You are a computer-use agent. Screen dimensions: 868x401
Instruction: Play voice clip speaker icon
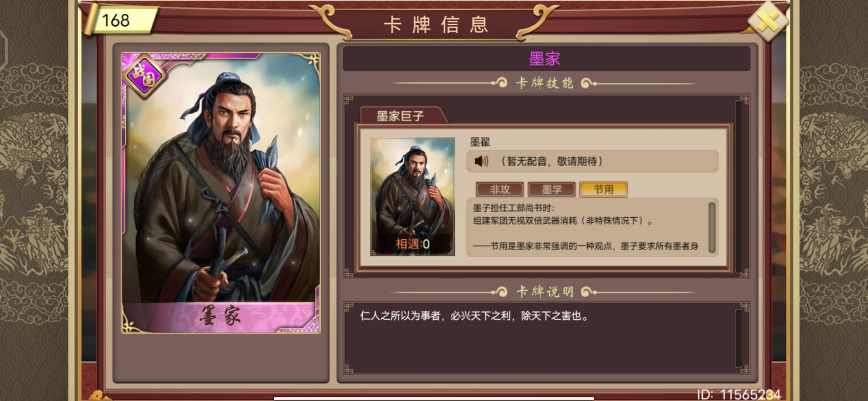coord(481,161)
